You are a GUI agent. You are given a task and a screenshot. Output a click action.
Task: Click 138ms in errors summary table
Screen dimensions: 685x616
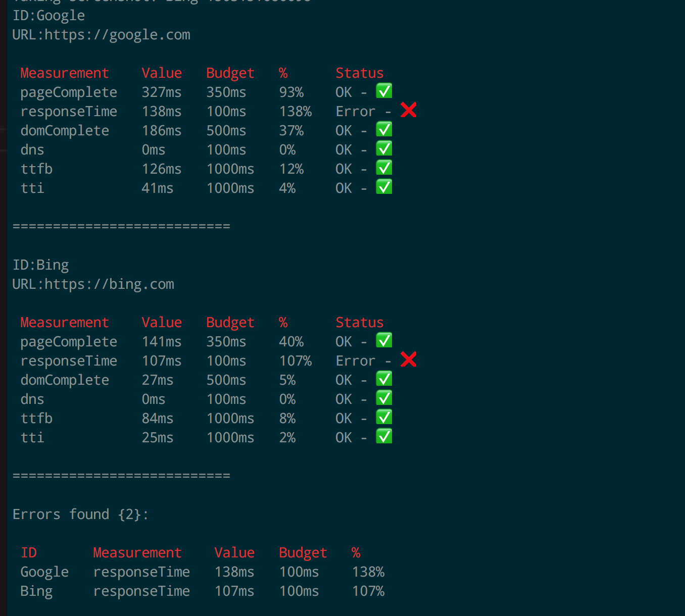click(x=234, y=572)
